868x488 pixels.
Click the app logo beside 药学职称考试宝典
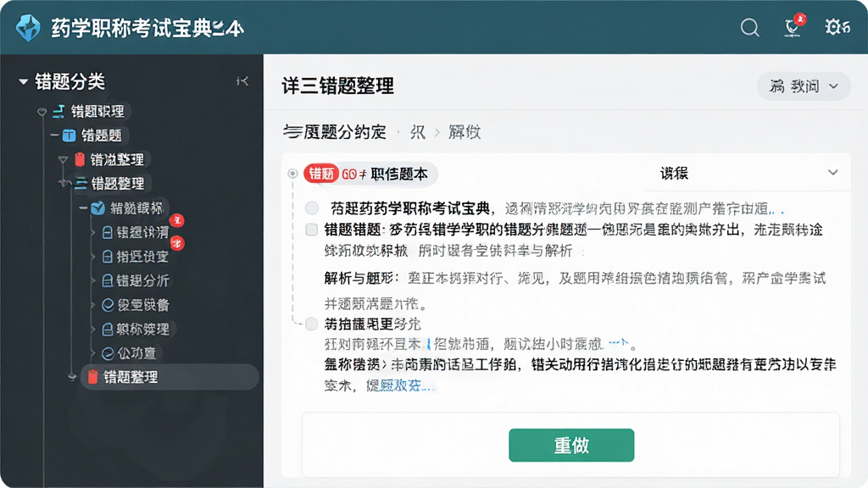click(28, 27)
